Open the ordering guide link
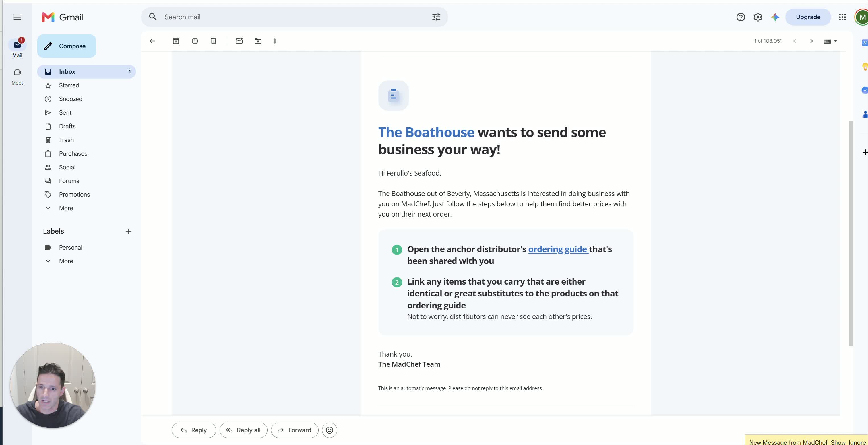The height and width of the screenshot is (445, 868). [x=558, y=249]
